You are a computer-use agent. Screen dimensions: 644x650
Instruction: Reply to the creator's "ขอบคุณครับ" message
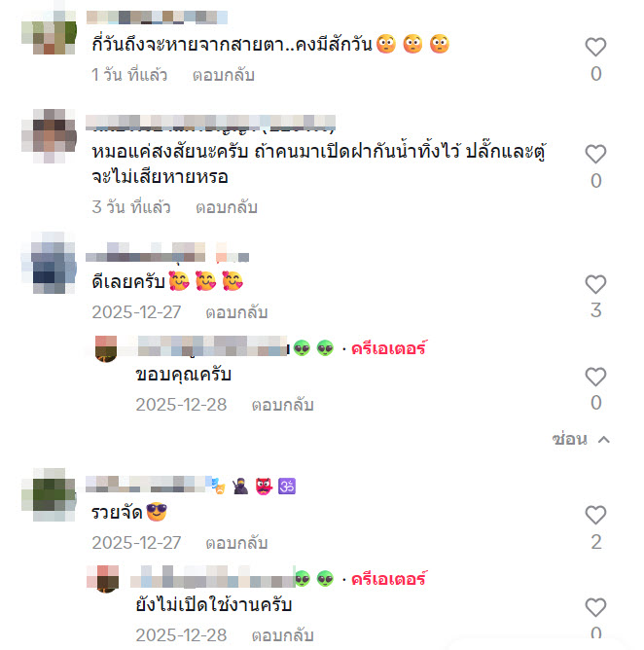[283, 405]
